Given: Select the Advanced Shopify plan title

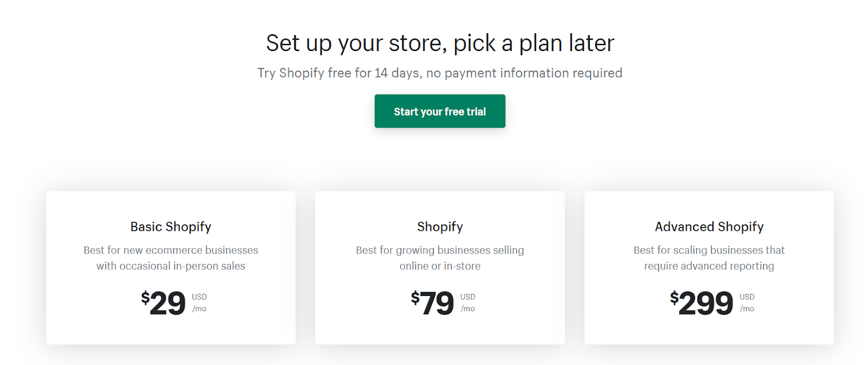Looking at the screenshot, I should 709,226.
